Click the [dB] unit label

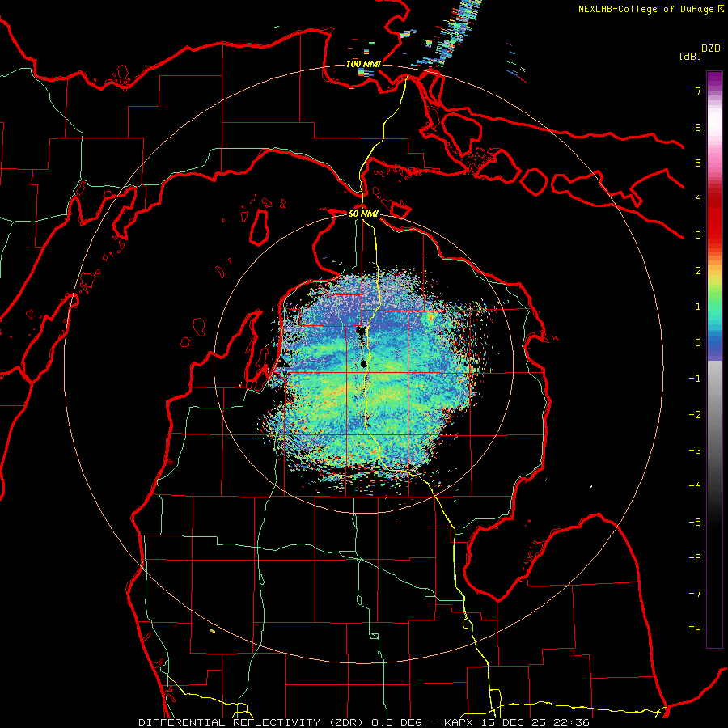pyautogui.click(x=690, y=56)
